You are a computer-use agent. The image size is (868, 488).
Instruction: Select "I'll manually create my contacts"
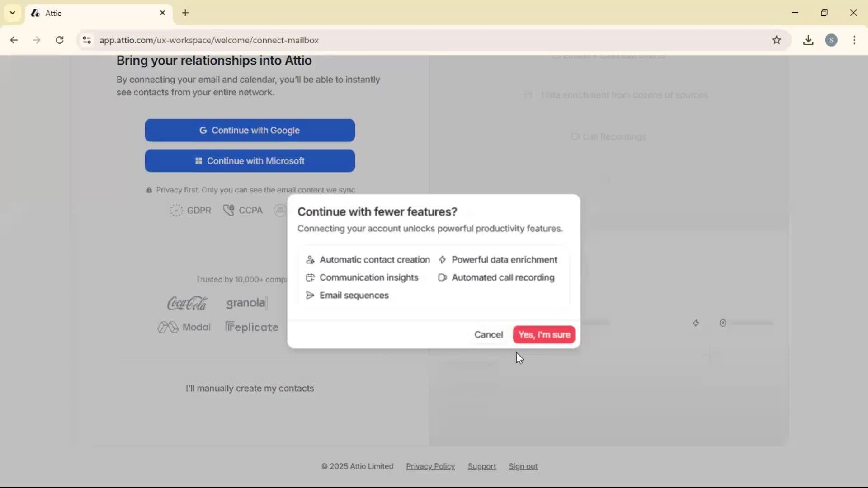pos(250,389)
